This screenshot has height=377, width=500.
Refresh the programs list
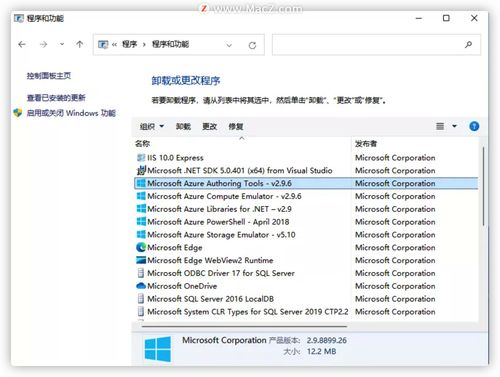point(252,45)
